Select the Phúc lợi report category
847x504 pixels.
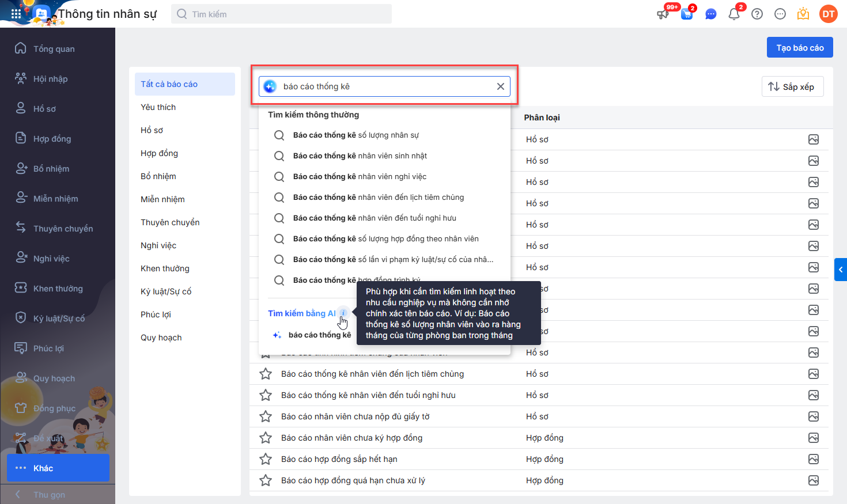(185, 314)
